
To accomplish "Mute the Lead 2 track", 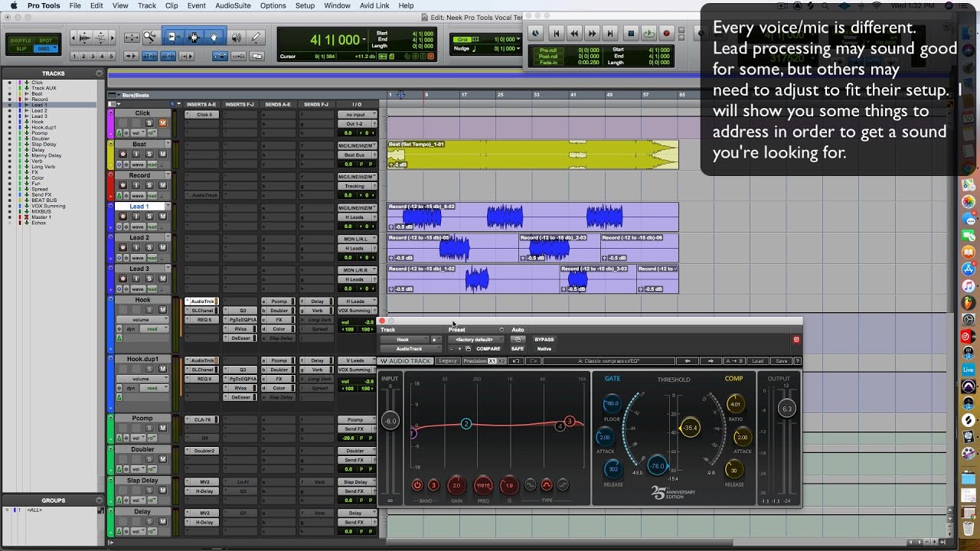I will [x=162, y=248].
